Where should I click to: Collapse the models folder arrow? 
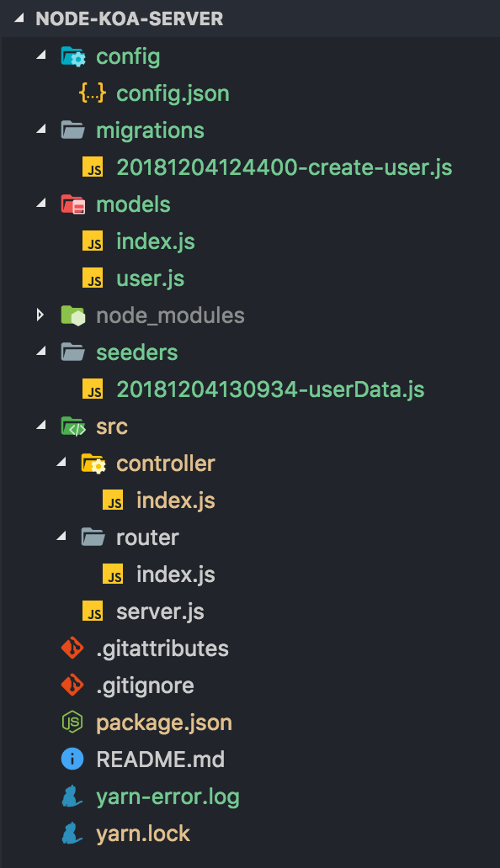point(41,204)
